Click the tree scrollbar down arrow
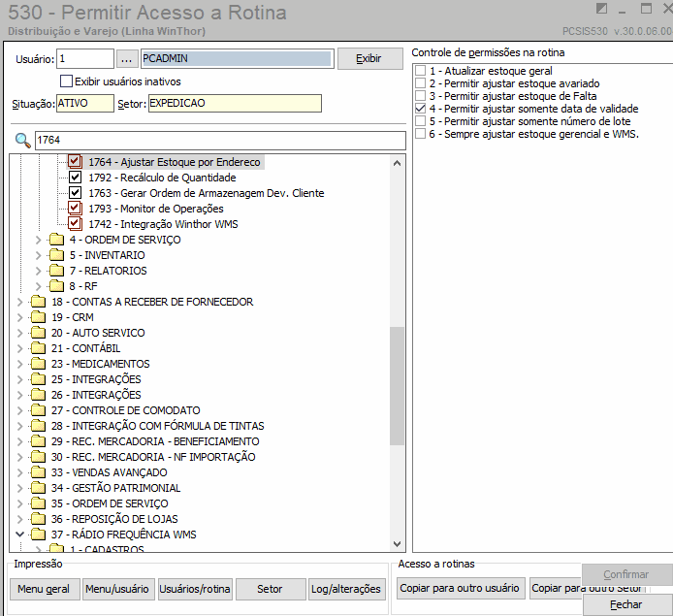This screenshot has width=673, height=616. coord(397,544)
